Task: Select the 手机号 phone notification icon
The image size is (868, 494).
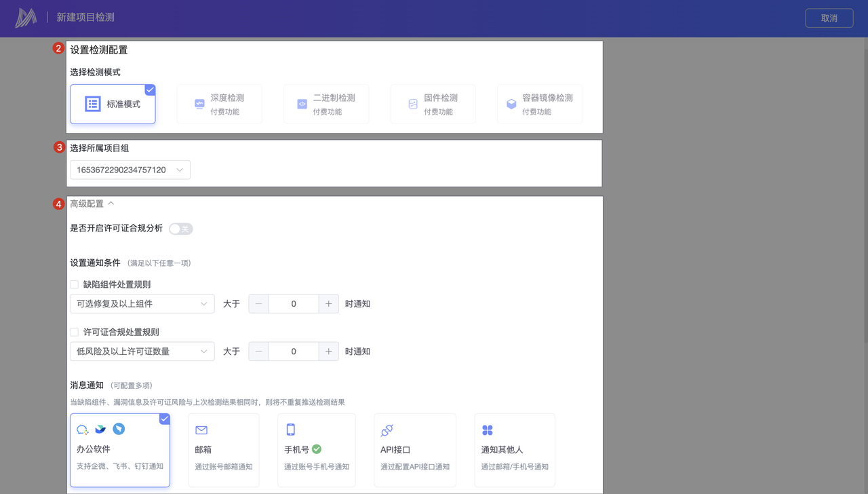Action: click(x=290, y=430)
